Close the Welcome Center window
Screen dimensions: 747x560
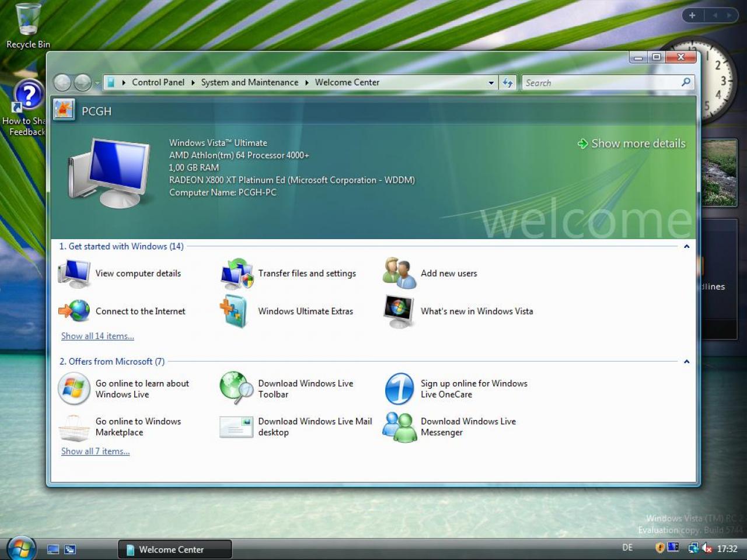(x=680, y=57)
